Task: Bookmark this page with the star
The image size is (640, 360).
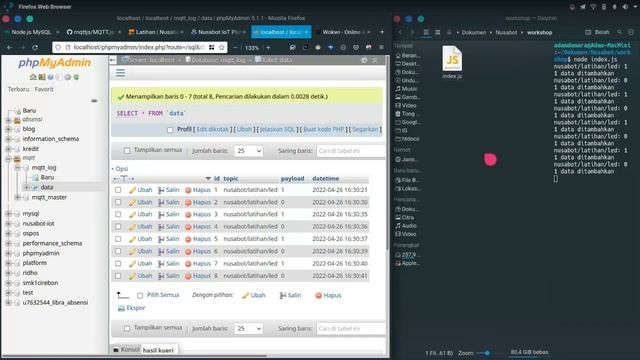Action: (x=222, y=47)
